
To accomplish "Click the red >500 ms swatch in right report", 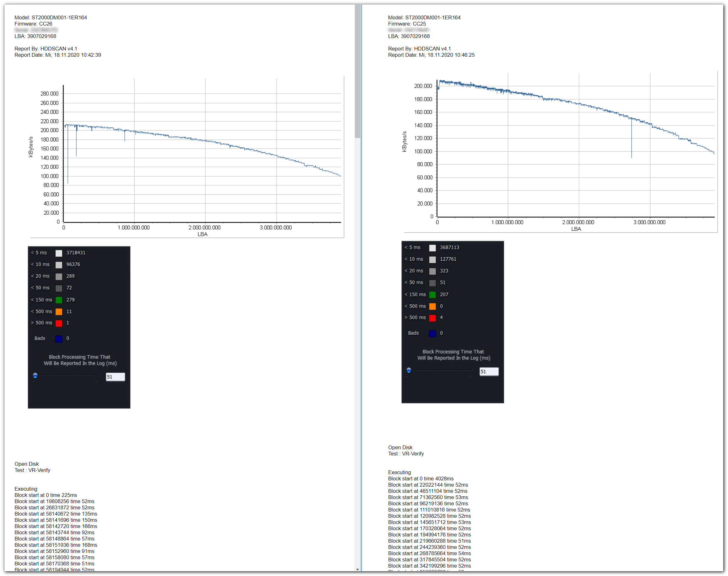I will tap(432, 318).
